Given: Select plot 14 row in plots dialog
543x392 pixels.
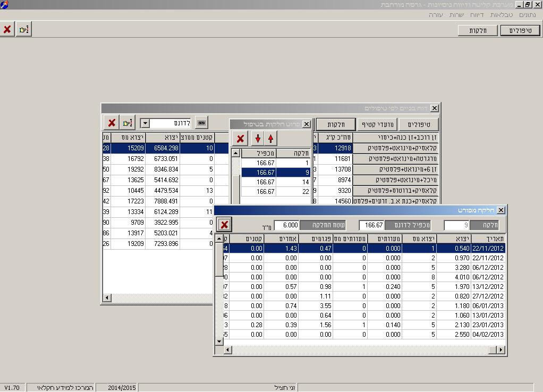Looking at the screenshot, I should 276,182.
